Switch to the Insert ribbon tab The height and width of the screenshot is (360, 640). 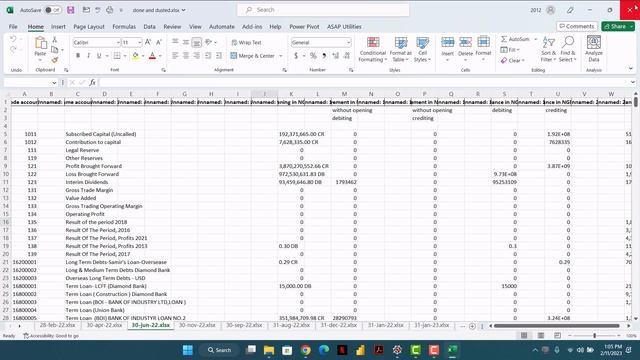pos(58,27)
